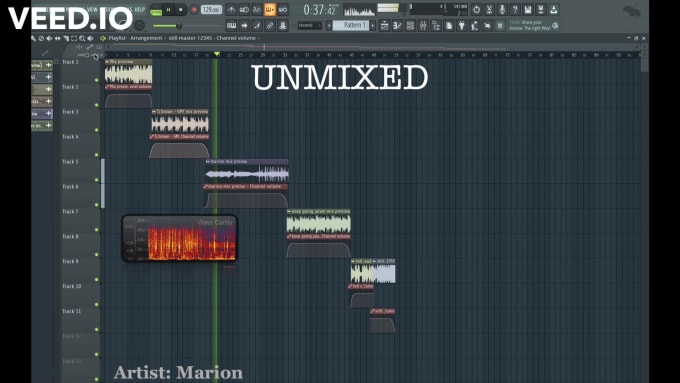680x383 pixels.
Task: Enable the countdown before recording icon
Action: pyautogui.click(x=257, y=10)
